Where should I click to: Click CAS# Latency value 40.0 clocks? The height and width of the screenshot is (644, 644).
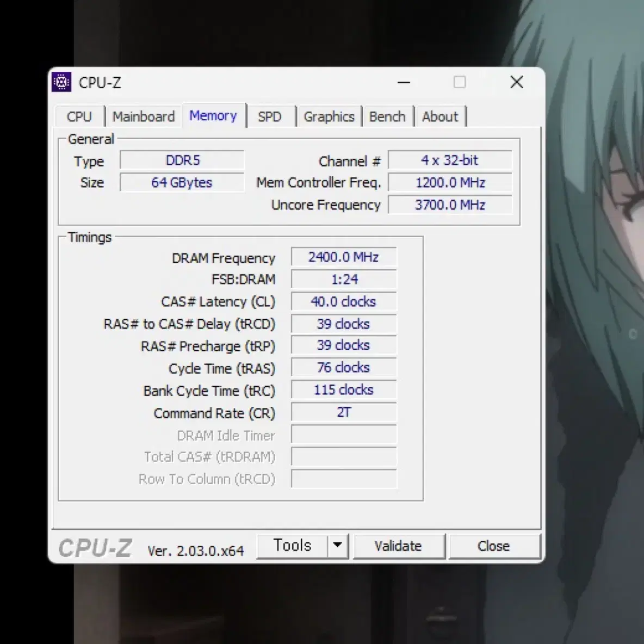(x=344, y=301)
